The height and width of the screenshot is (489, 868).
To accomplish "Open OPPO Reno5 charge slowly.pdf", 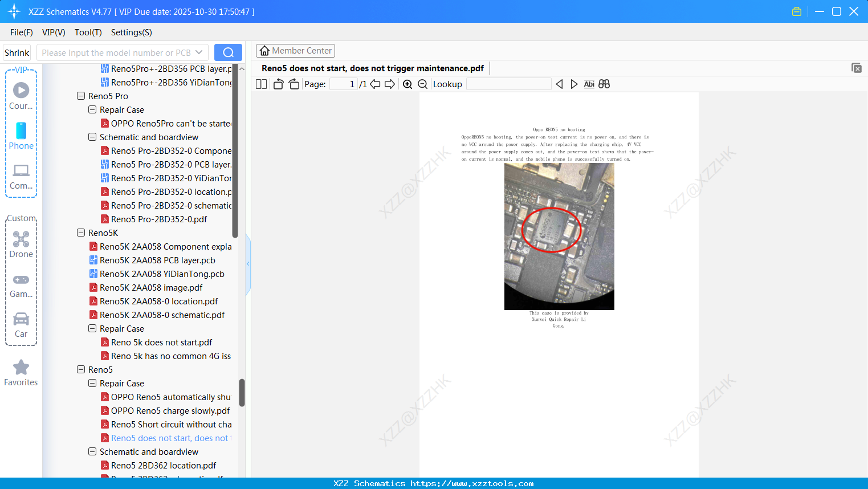I will 165,410.
